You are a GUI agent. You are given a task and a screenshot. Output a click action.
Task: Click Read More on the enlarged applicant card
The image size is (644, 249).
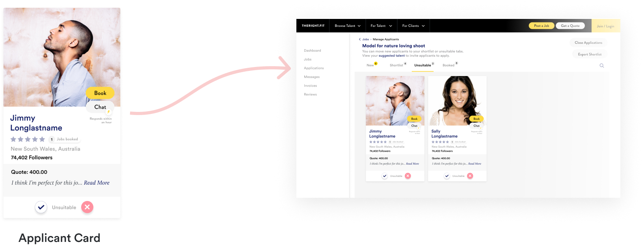click(97, 183)
